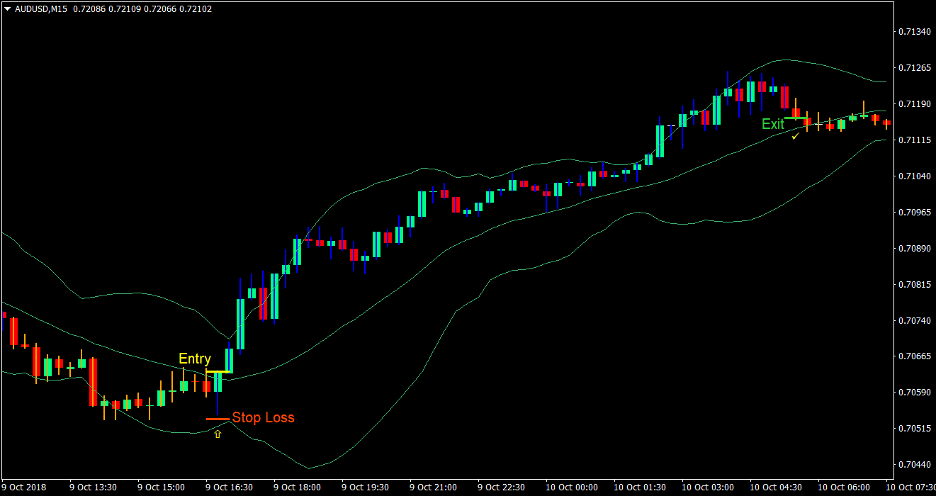The width and height of the screenshot is (936, 496).
Task: Click the yellow up arrow below Stop Loss
Action: [x=218, y=435]
